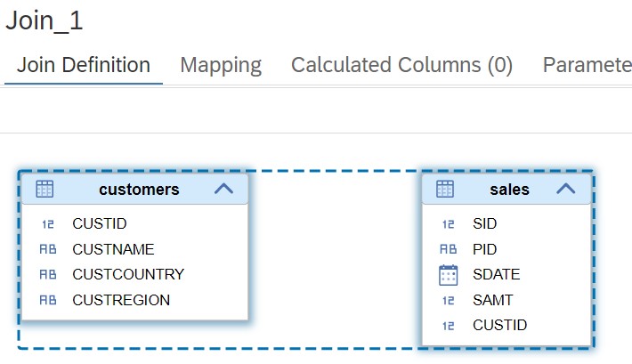Open the Calculated Columns (0) tab
The image size is (632, 364).
click(401, 65)
